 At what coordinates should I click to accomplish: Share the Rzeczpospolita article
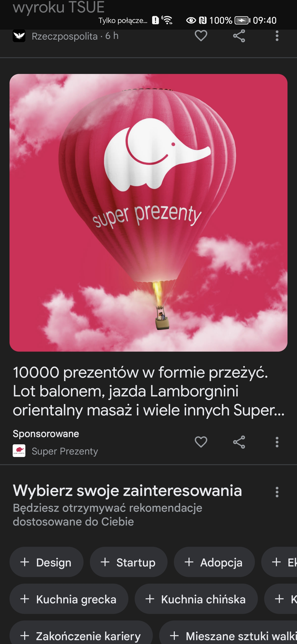(x=239, y=36)
